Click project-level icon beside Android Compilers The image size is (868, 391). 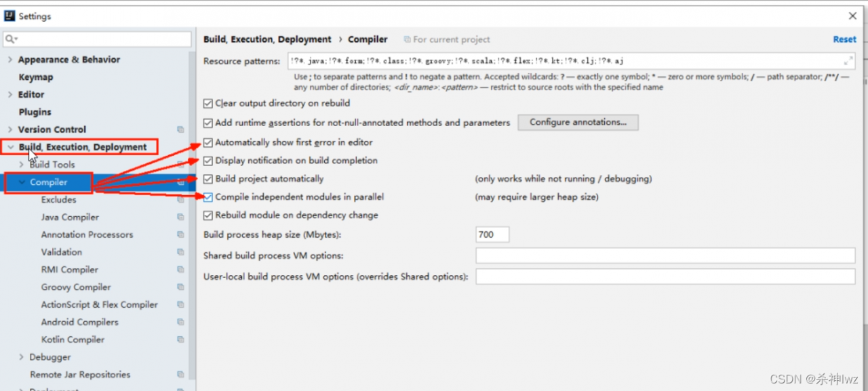pos(180,323)
